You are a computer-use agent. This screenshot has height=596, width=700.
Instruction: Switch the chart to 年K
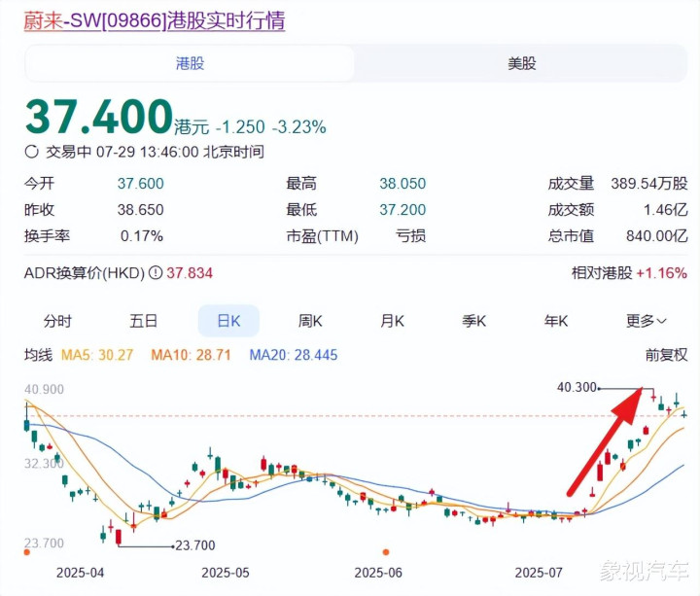pos(556,321)
